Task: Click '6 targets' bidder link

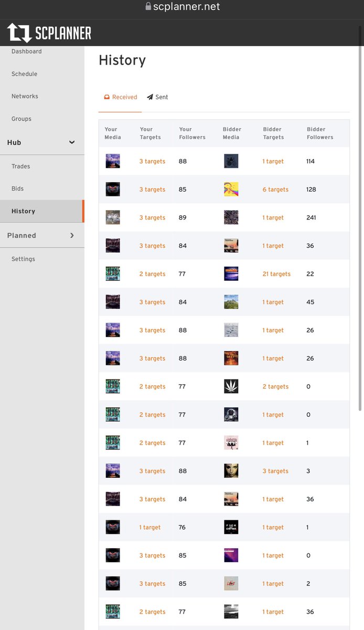Action: (x=275, y=190)
